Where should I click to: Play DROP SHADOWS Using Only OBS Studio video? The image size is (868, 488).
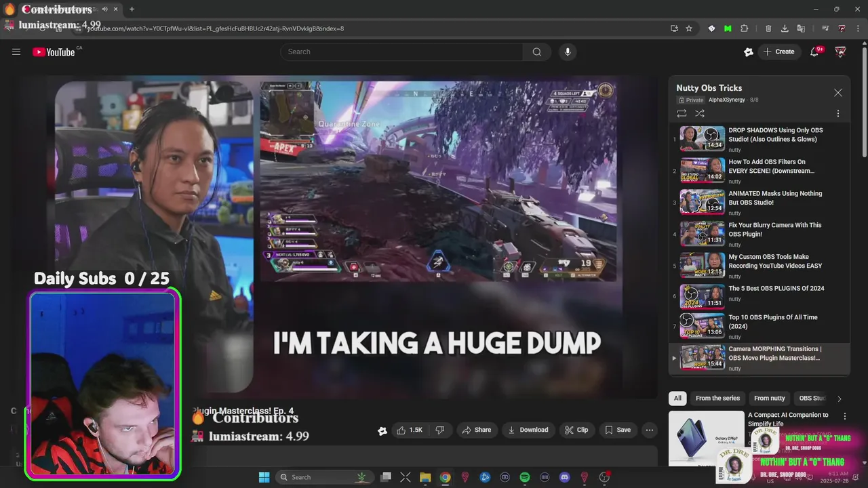tap(758, 139)
